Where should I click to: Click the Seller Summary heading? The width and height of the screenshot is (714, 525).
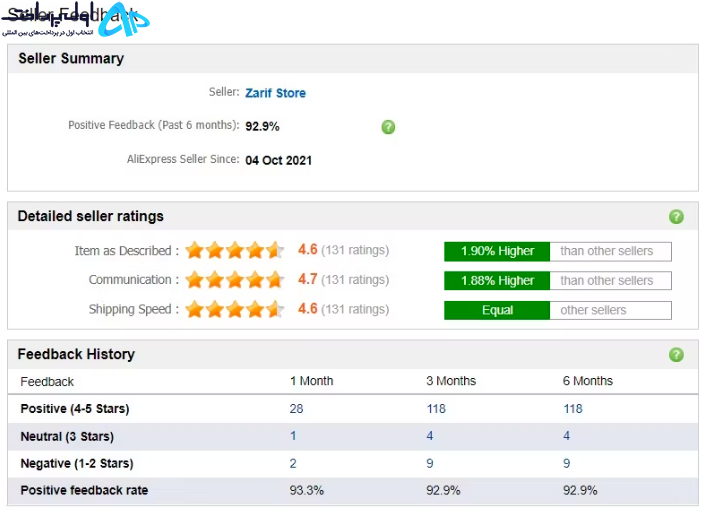click(71, 58)
